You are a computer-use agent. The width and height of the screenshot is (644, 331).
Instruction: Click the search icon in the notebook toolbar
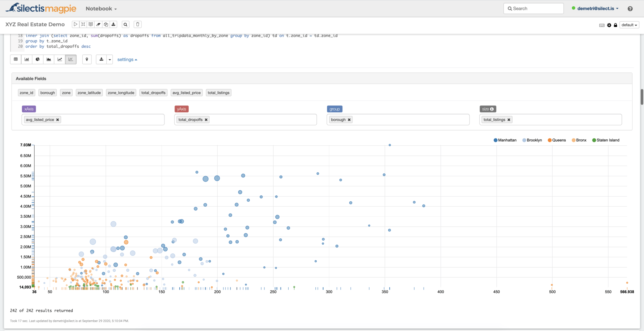coord(125,24)
